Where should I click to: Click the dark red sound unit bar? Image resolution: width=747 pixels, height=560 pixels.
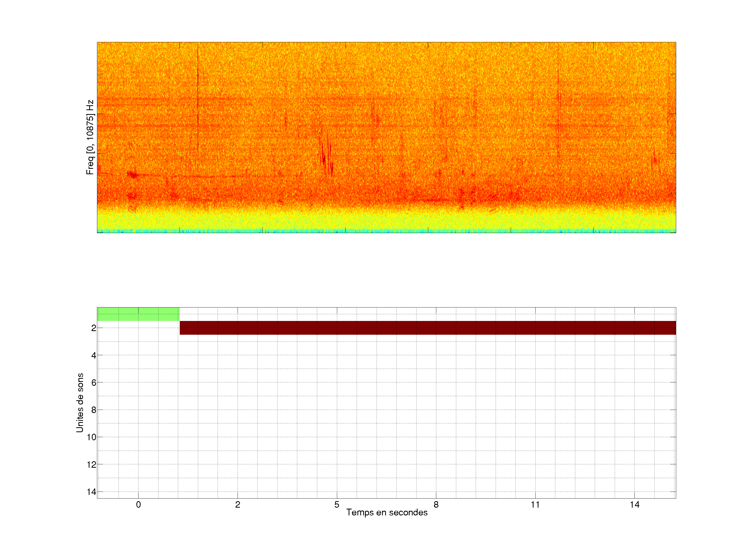pos(427,328)
